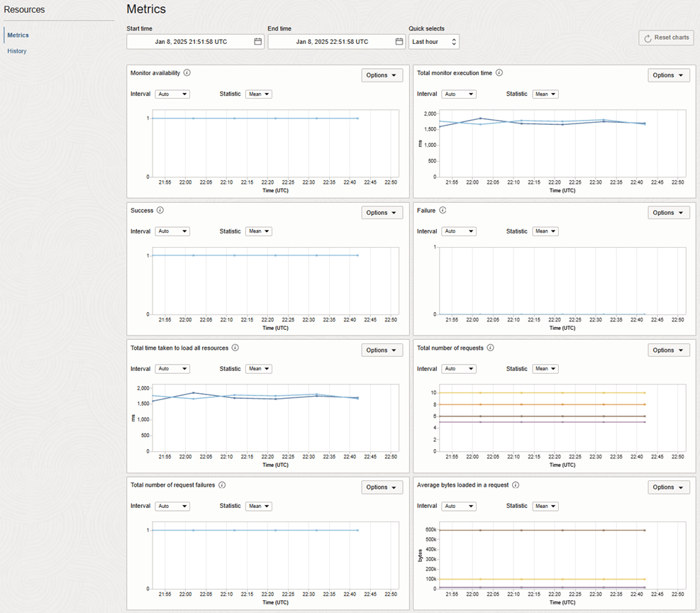Screen dimensions: 700x613
Task: Expand Interval dropdown in Monitor availability chart
Action: 172,94
